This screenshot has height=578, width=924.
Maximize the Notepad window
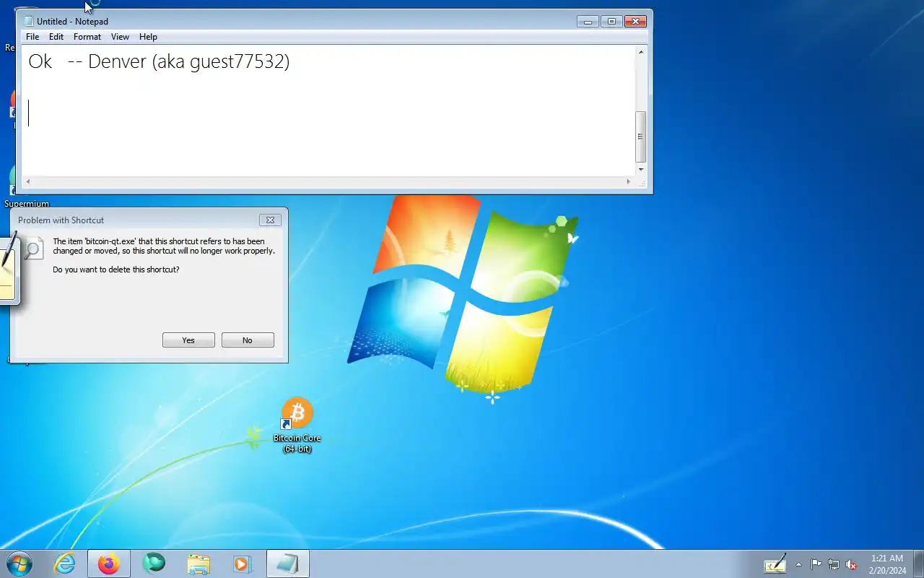coord(611,22)
